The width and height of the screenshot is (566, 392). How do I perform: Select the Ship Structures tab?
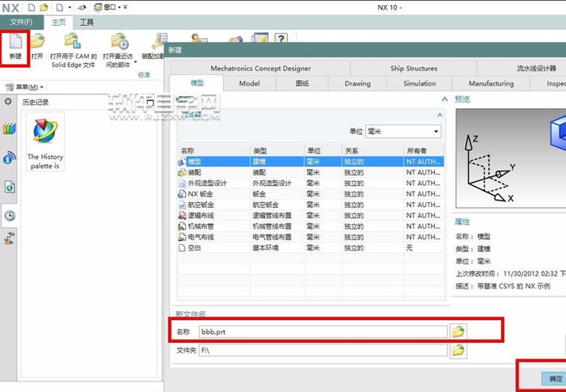click(x=413, y=68)
